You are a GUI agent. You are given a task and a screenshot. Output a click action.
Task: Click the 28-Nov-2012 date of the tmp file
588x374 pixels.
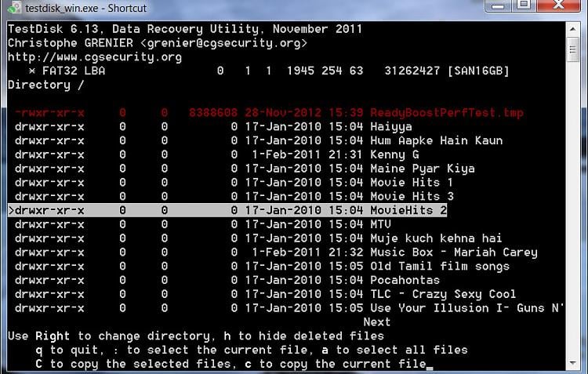[x=283, y=113]
